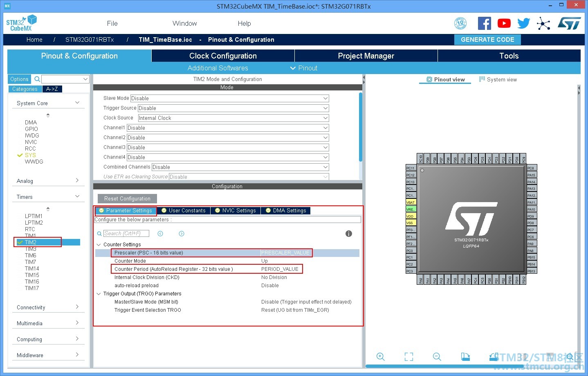The height and width of the screenshot is (376, 588).
Task: Click the category search magnifier icon
Action: (x=37, y=79)
